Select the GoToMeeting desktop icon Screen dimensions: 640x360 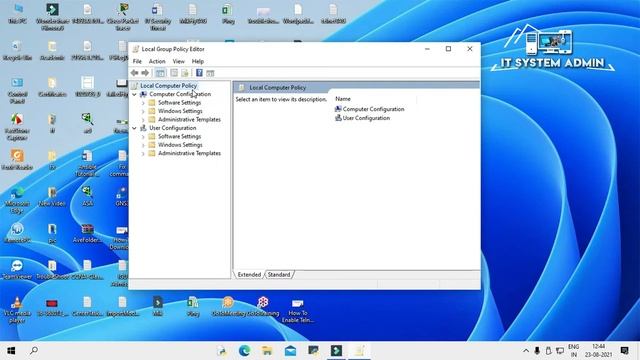(229, 307)
